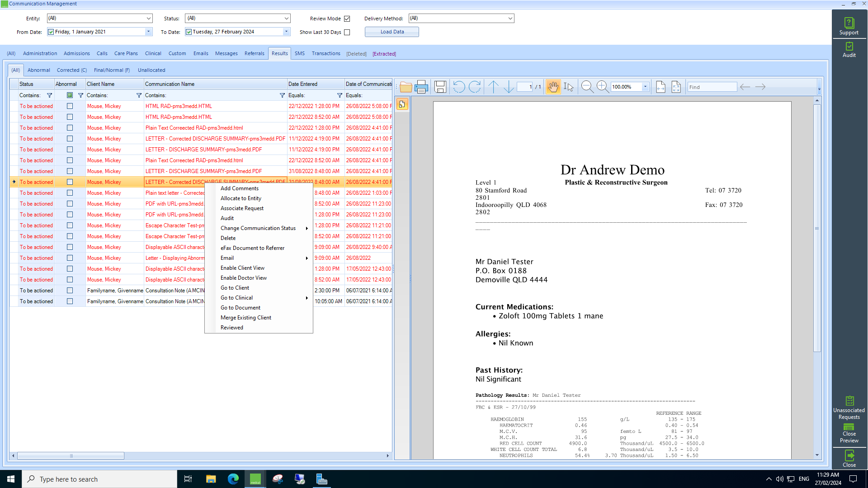Open the Date Entered filter icon
This screenshot has height=488, width=868.
tap(340, 95)
